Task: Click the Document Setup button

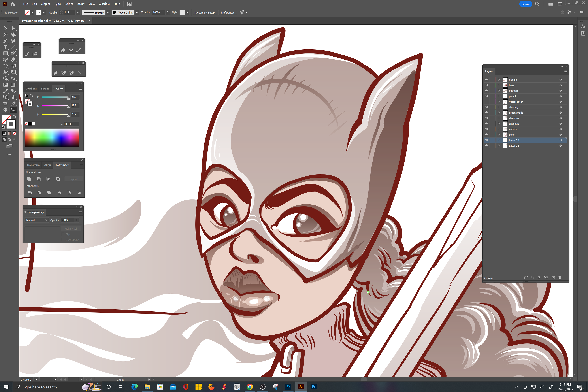Action: coord(205,13)
